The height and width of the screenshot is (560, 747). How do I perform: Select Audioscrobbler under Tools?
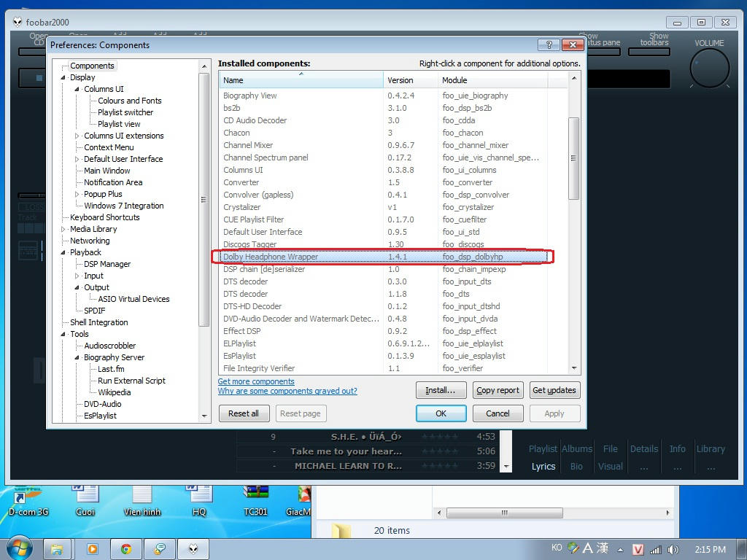[x=109, y=346]
